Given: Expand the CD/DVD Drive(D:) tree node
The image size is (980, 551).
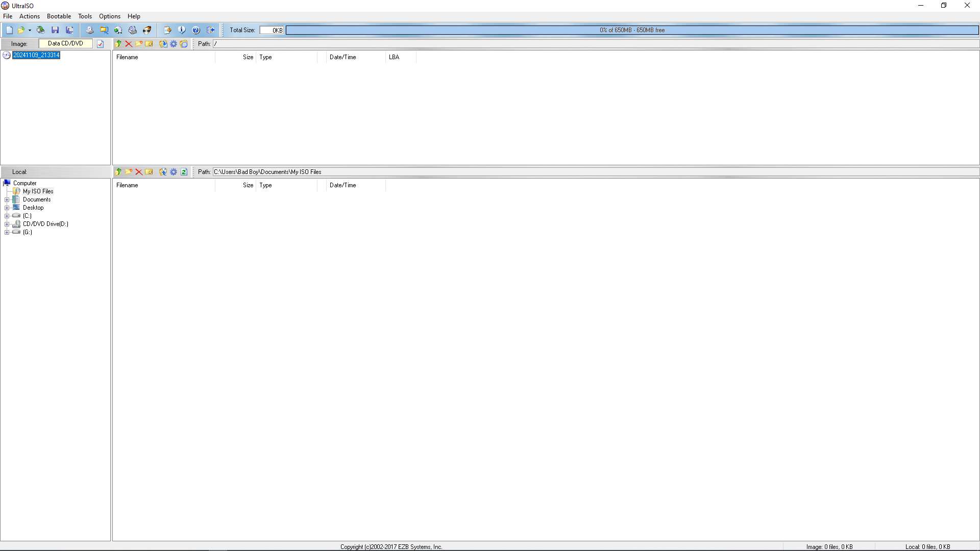Looking at the screenshot, I should click(7, 224).
